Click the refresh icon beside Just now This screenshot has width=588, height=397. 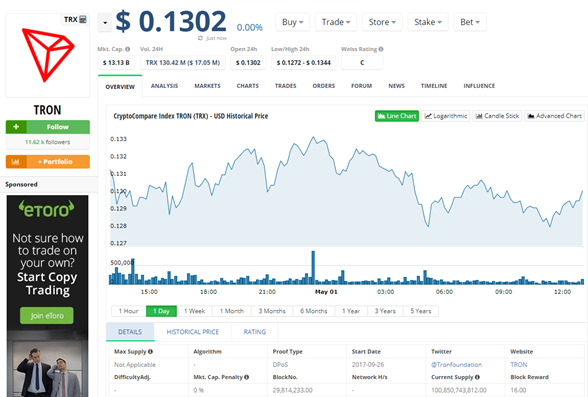[x=201, y=38]
